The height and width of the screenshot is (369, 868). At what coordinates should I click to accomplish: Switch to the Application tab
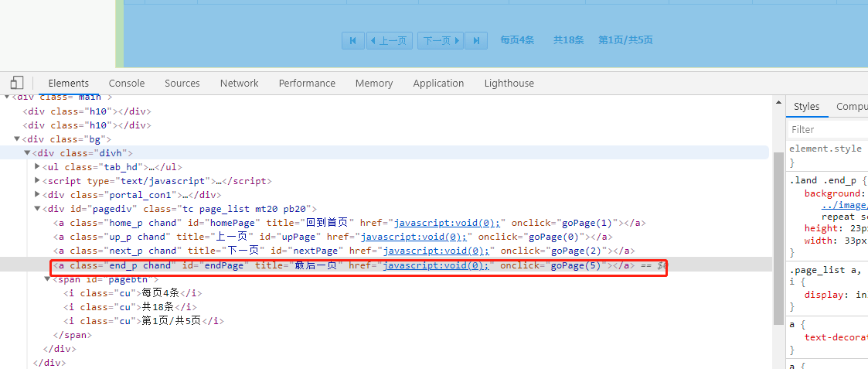[x=438, y=83]
